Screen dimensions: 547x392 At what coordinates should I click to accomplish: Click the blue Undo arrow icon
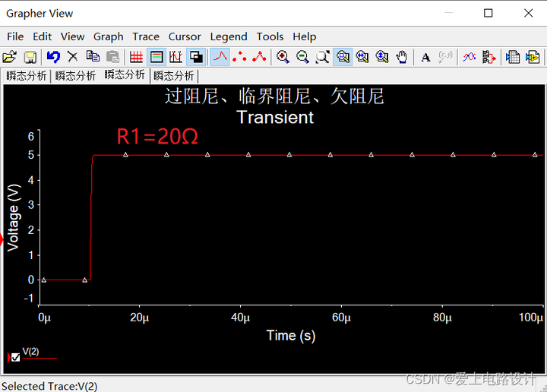[53, 57]
